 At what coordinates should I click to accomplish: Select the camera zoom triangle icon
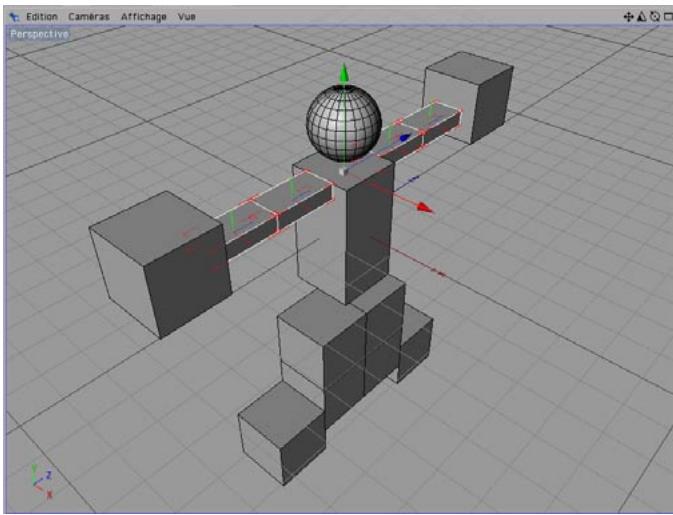642,17
